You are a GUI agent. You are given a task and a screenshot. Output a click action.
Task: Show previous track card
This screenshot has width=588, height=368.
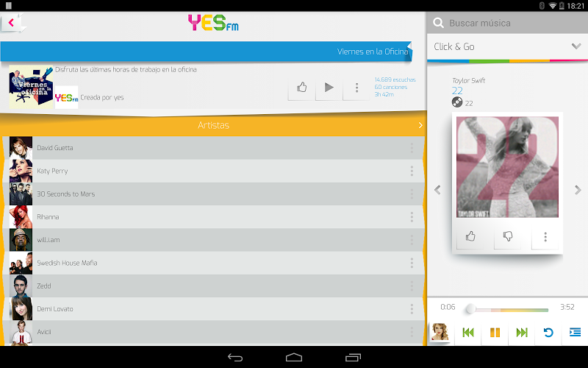(437, 190)
